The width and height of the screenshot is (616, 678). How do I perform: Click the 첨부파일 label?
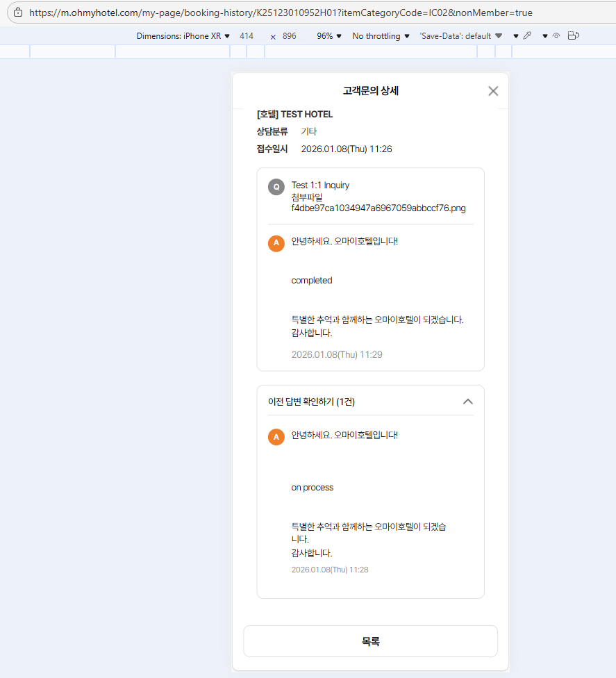[307, 197]
